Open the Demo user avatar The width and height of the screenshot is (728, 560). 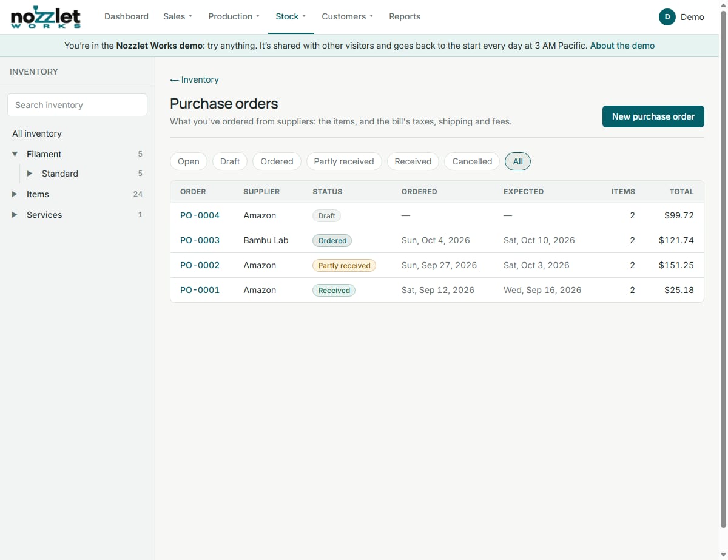click(x=667, y=17)
